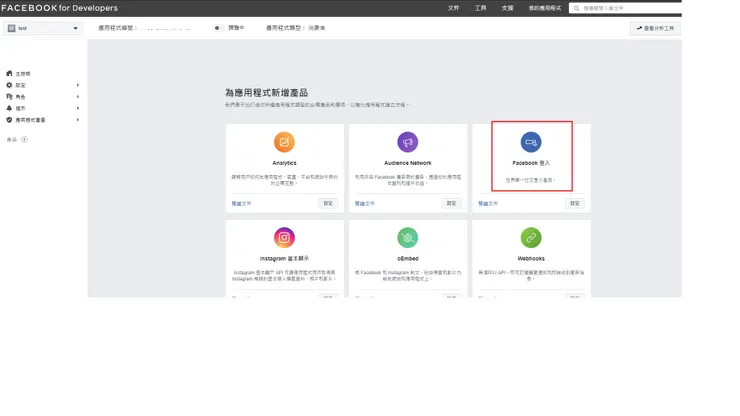Open the 支援 top menu item

coord(507,8)
